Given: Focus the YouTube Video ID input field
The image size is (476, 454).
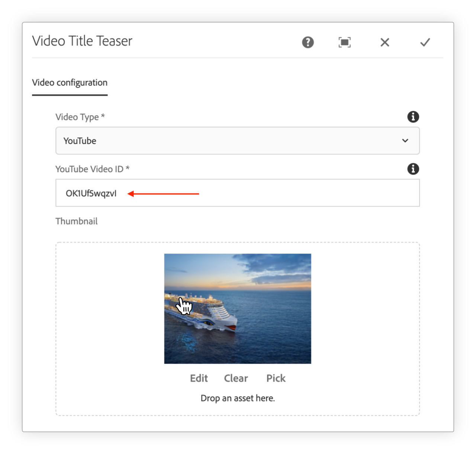Looking at the screenshot, I should [x=238, y=193].
